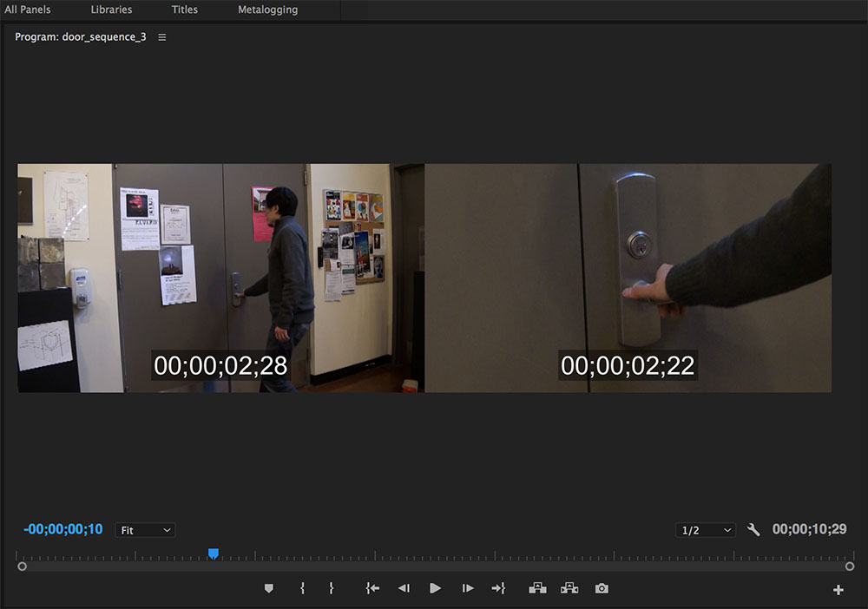Click the Mark Out bracket button

[332, 588]
